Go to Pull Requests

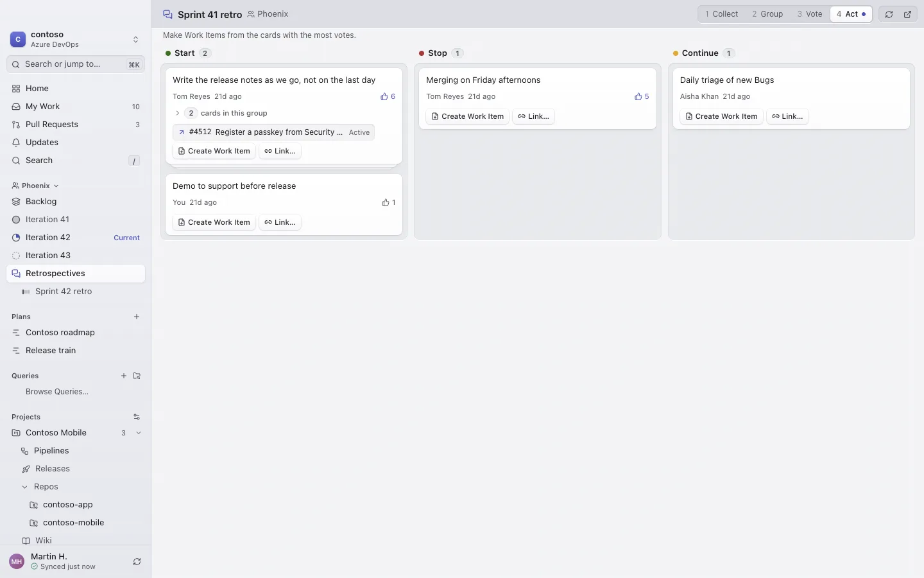[x=76, y=125]
